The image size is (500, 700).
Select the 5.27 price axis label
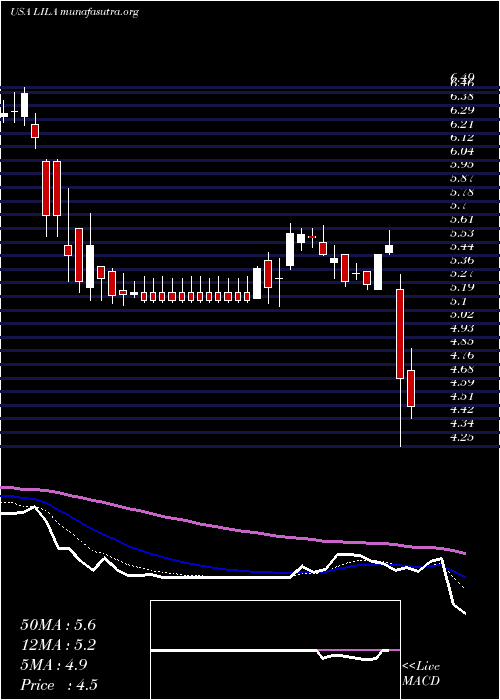click(462, 274)
